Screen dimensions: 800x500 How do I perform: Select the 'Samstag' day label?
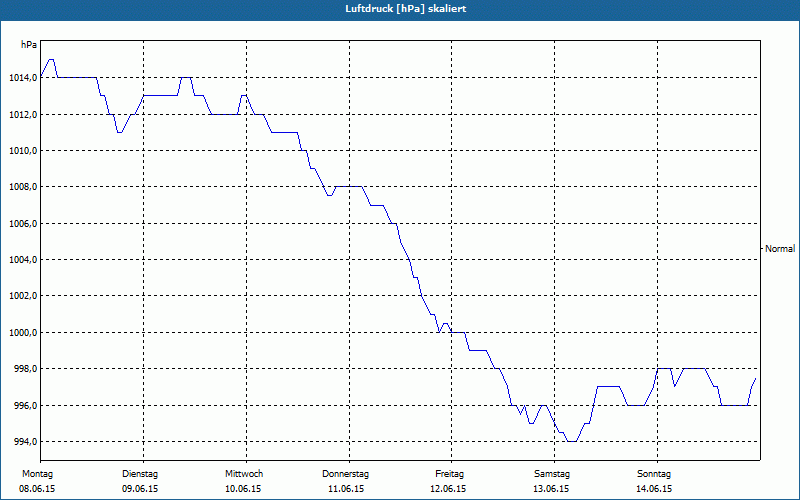552,473
